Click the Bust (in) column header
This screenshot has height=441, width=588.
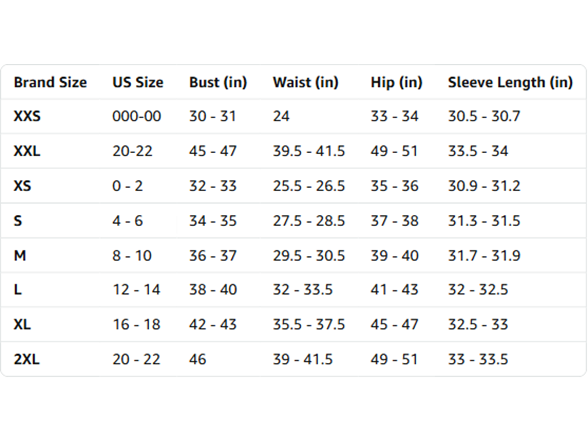[x=218, y=82]
